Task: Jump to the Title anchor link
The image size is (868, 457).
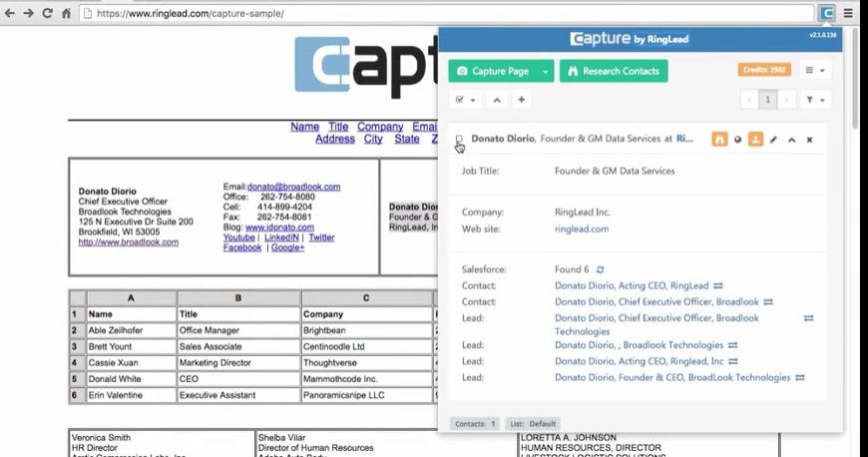Action: [x=338, y=127]
